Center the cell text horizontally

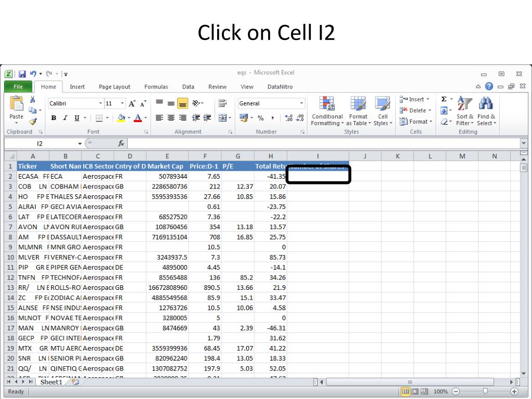pos(171,118)
